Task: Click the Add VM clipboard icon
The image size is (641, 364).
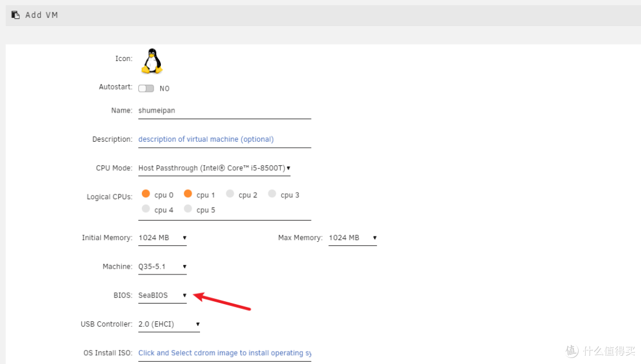Action: click(15, 15)
